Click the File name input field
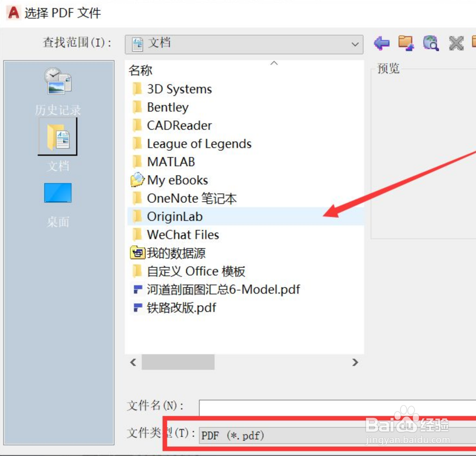This screenshot has width=476, height=456. click(337, 407)
